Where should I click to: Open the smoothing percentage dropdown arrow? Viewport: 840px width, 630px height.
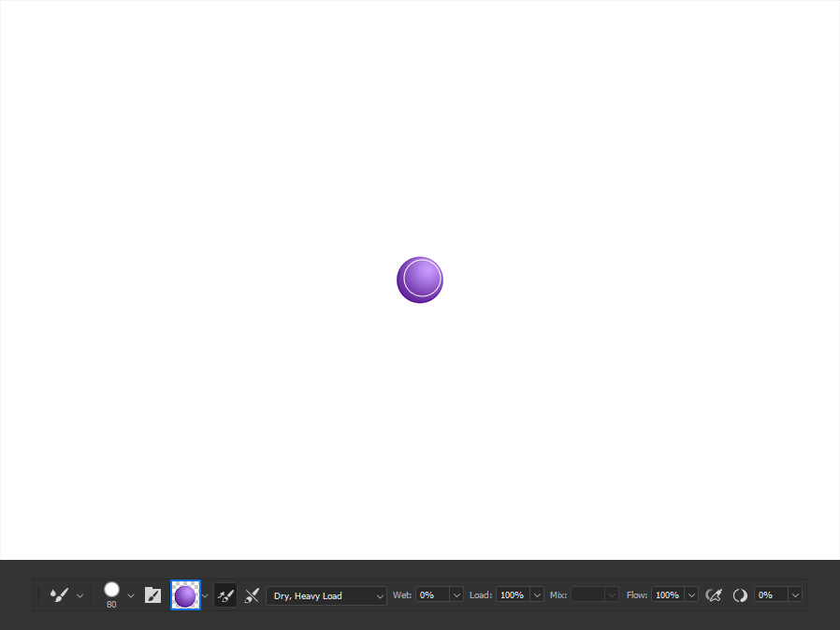pos(795,595)
